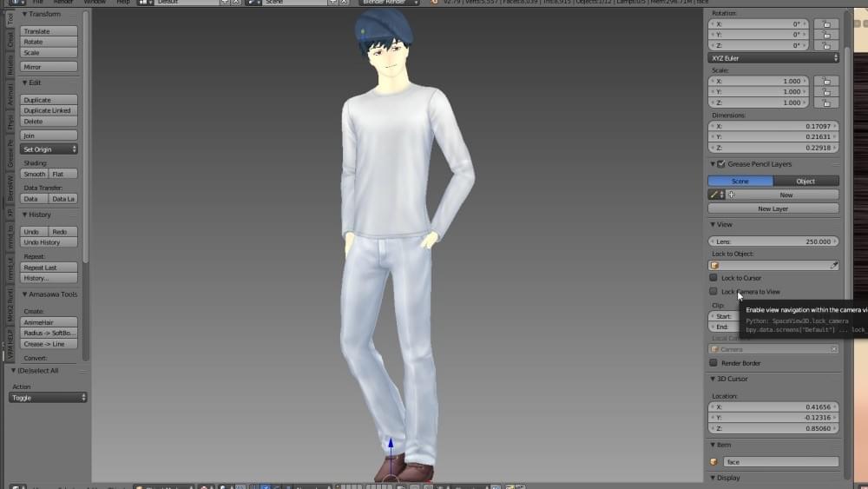The width and height of the screenshot is (868, 489).
Task: Click New Layer button
Action: tap(773, 208)
